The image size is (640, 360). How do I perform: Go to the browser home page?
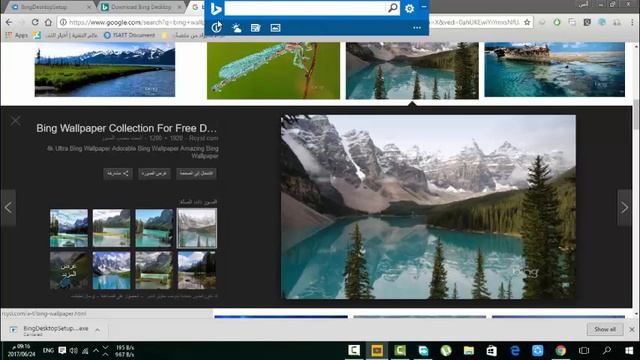(x=48, y=22)
